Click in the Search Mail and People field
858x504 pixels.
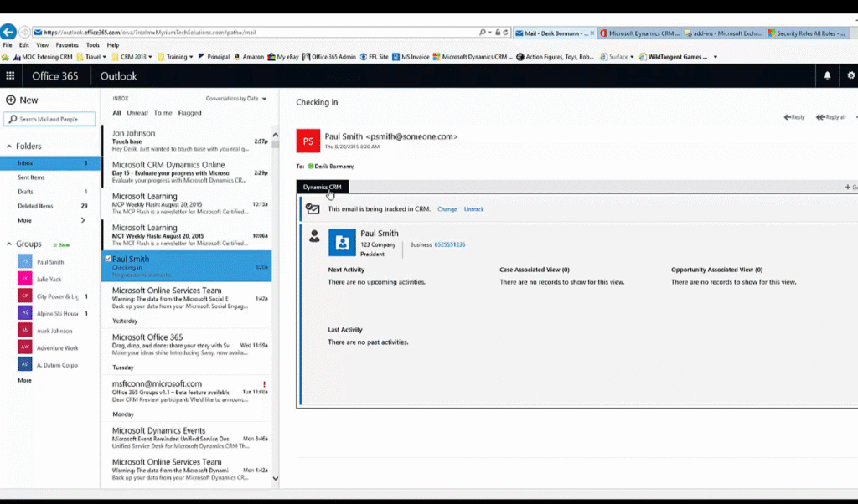[49, 119]
